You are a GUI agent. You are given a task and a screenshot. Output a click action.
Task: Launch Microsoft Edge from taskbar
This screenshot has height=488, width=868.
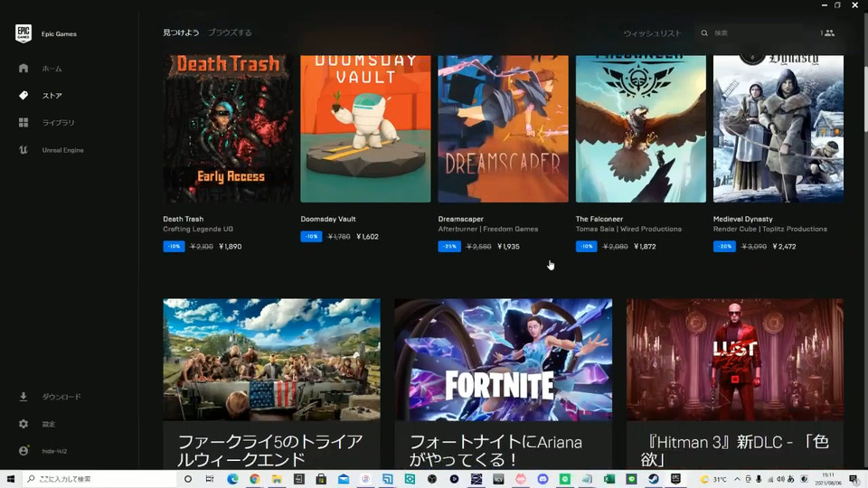coord(232,479)
